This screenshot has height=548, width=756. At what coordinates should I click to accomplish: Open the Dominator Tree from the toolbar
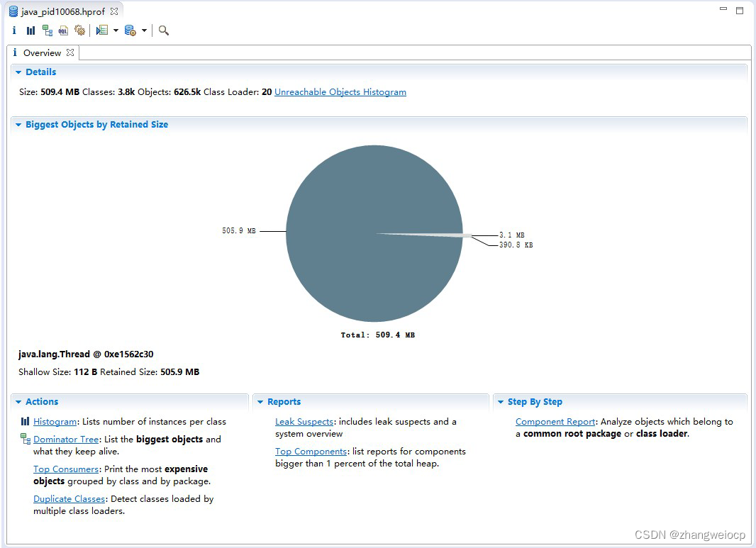(x=48, y=30)
